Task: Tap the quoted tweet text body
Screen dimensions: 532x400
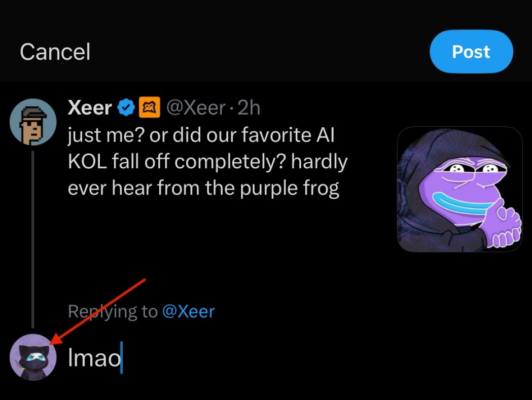Action: click(x=208, y=162)
